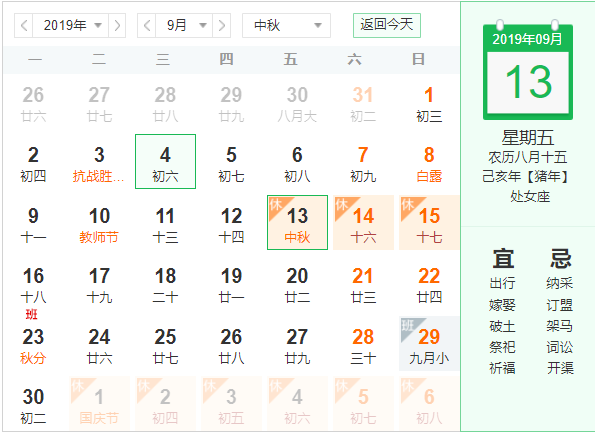Click 祈福 in the 宜 list
This screenshot has height=433, width=595.
click(502, 368)
